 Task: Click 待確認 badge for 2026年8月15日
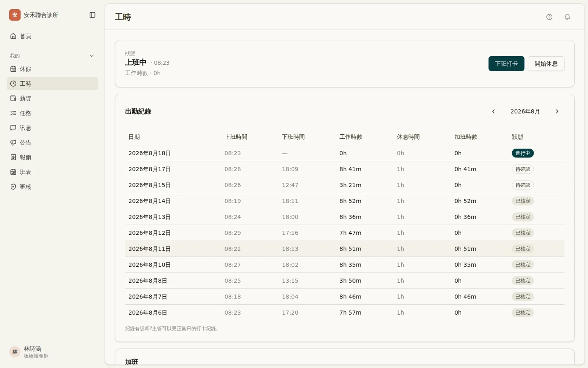(x=523, y=185)
